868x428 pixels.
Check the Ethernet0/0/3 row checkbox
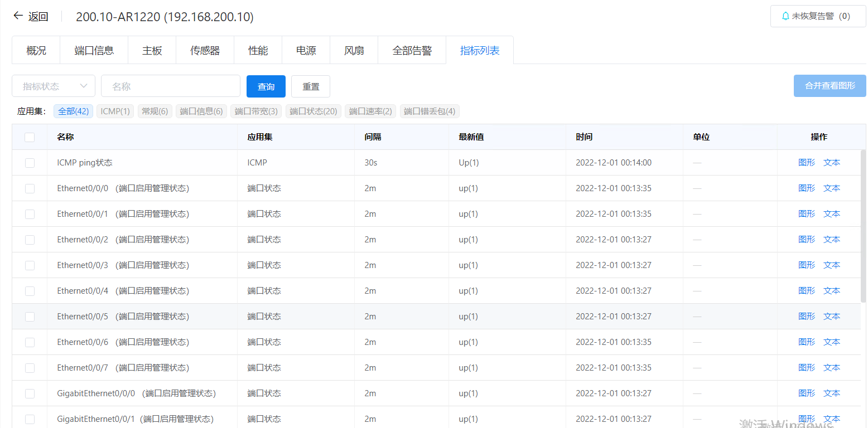tap(30, 265)
